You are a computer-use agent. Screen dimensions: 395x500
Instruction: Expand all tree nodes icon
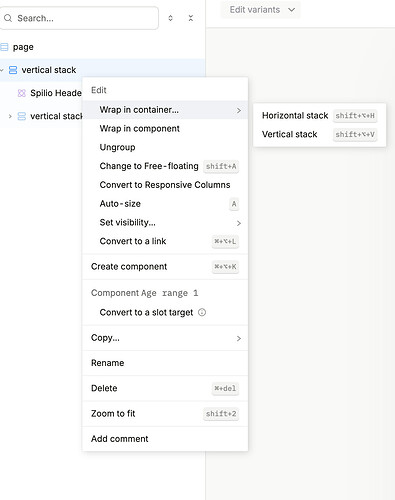[170, 18]
